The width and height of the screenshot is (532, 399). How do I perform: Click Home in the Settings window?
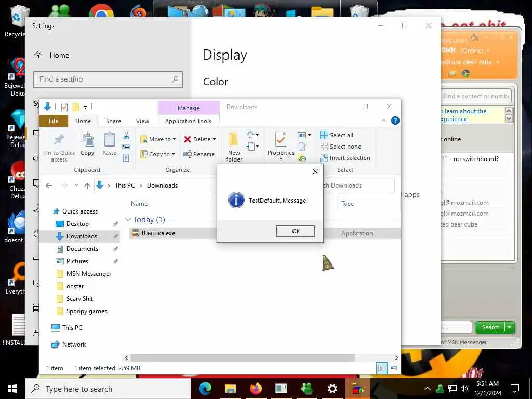pyautogui.click(x=59, y=55)
